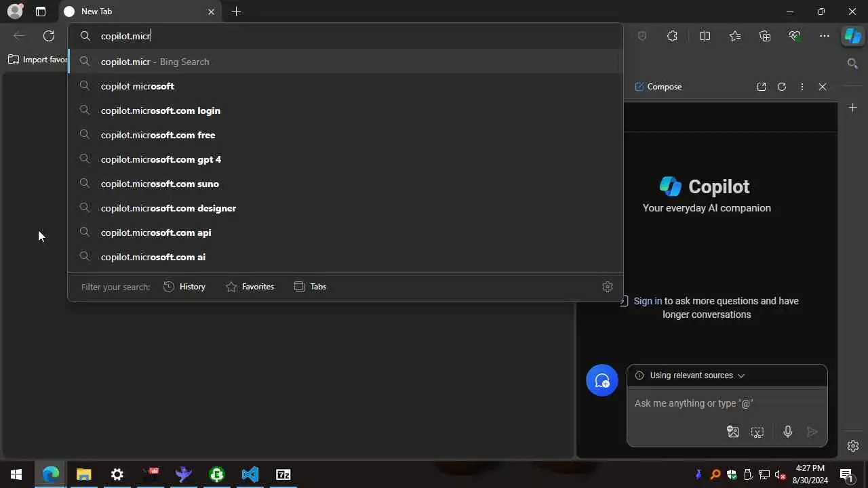This screenshot has width=868, height=488.
Task: Open the Favorites star icon
Action: (x=735, y=36)
